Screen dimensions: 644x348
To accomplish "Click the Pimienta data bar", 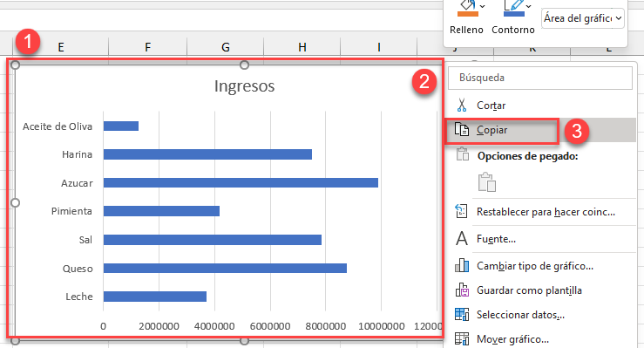I will click(x=161, y=211).
